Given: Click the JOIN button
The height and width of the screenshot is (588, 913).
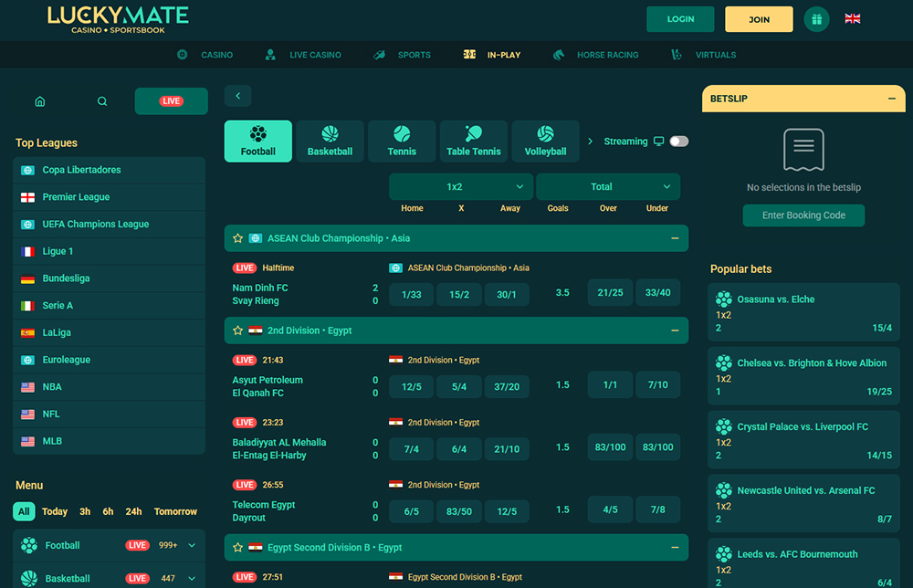Looking at the screenshot, I should click(x=759, y=19).
